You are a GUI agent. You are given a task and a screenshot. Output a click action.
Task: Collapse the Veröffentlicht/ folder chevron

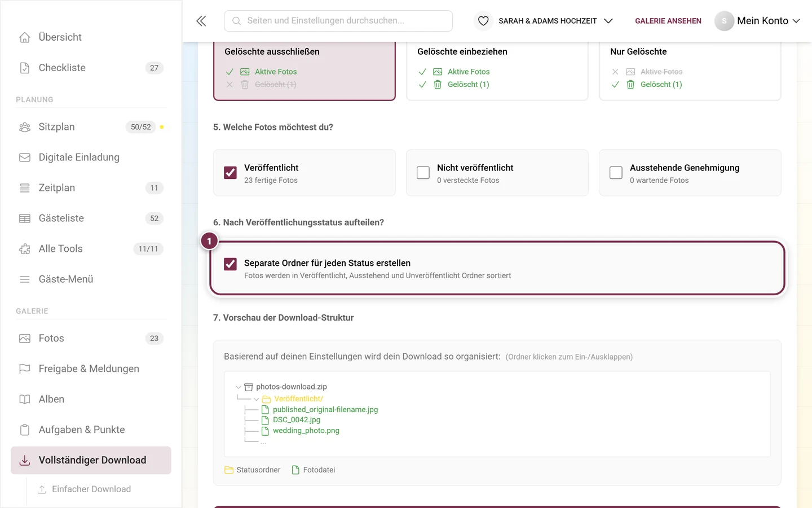[x=256, y=400]
